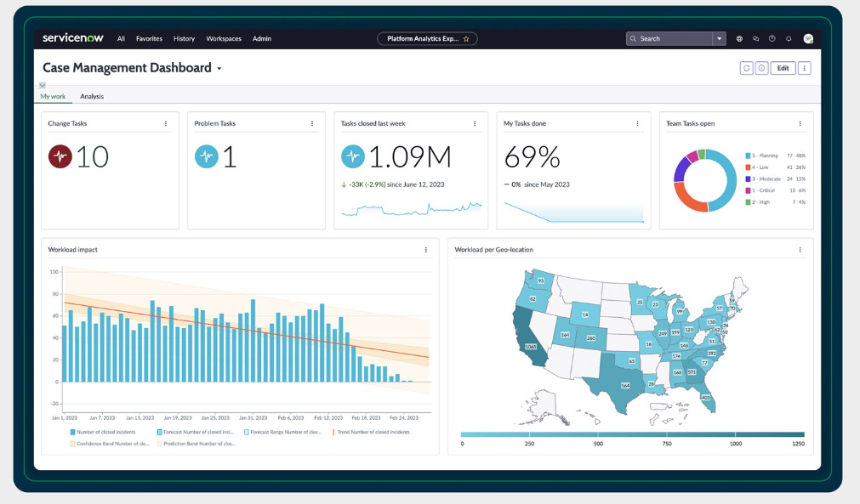This screenshot has width=860, height=504.
Task: Toggle Trend Number of closed incidents legend
Action: coord(333,432)
